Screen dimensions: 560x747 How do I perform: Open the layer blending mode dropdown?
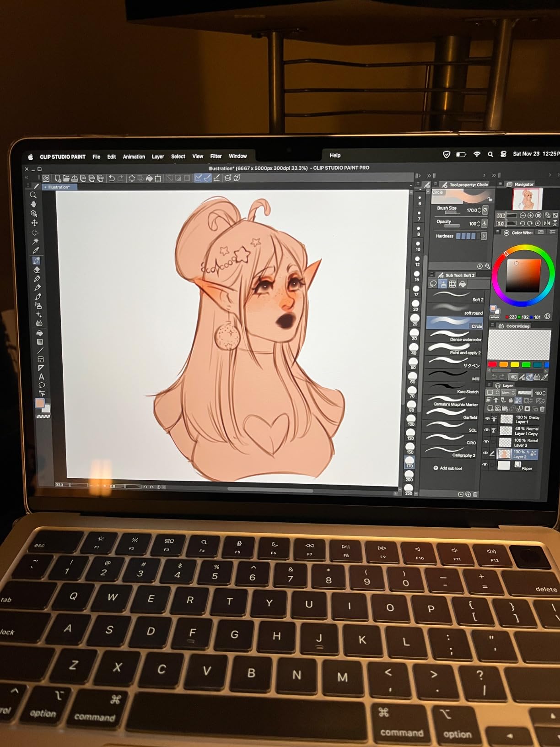pyautogui.click(x=508, y=393)
